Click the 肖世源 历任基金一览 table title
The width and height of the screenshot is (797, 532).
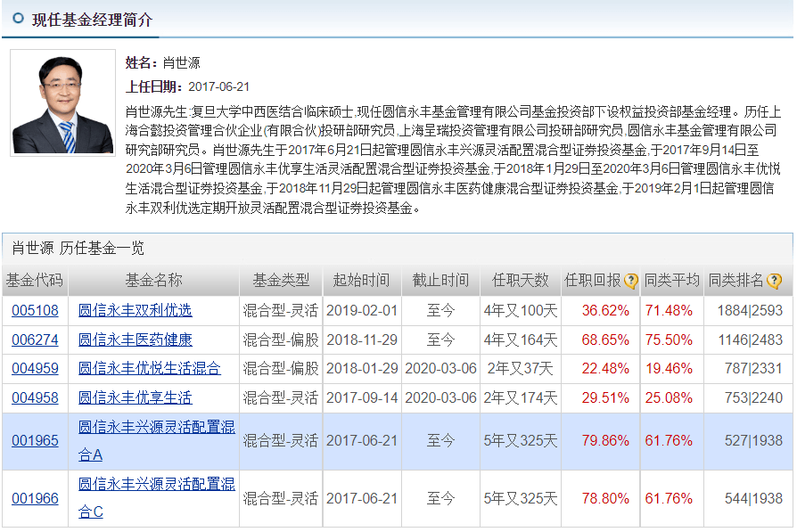(x=78, y=248)
